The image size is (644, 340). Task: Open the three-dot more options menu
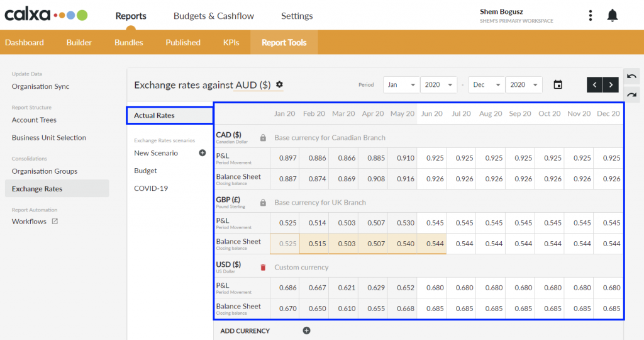[590, 16]
